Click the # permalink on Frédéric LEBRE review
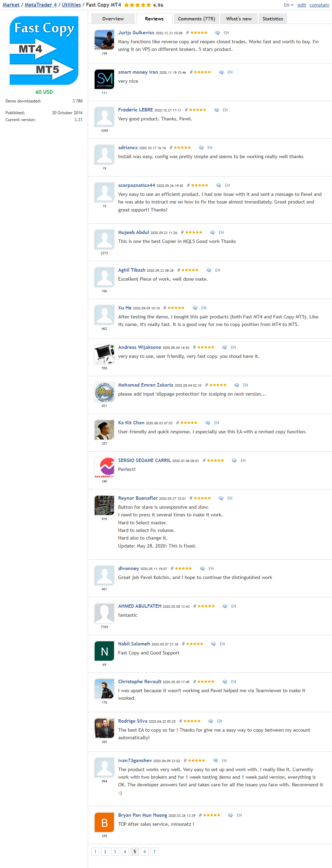The image size is (332, 868). [186, 110]
